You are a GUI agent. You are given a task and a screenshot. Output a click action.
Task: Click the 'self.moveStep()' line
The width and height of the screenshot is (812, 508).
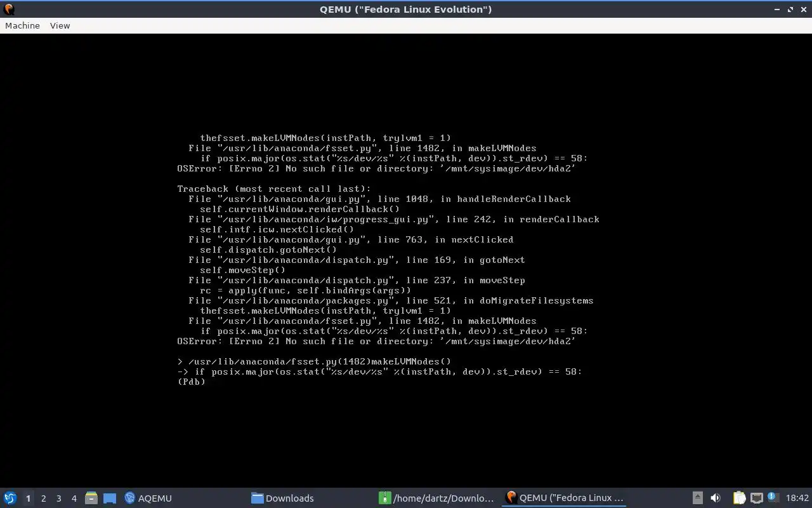coord(243,270)
